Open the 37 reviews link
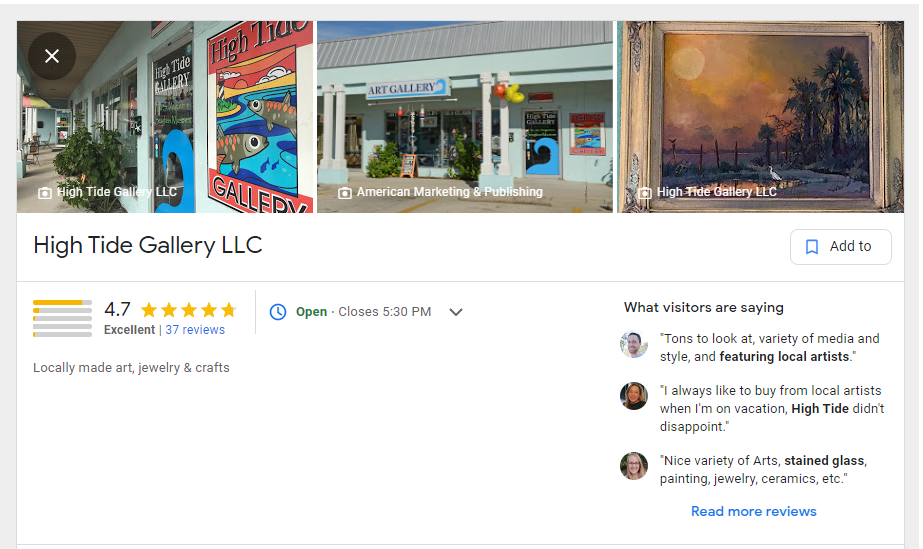Screen dimensions: 923x549 (195, 330)
